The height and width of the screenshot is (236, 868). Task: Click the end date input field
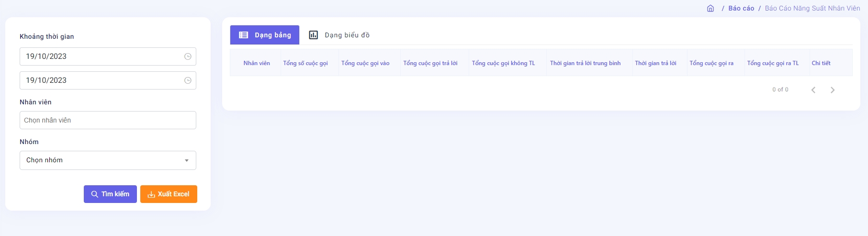(x=101, y=80)
